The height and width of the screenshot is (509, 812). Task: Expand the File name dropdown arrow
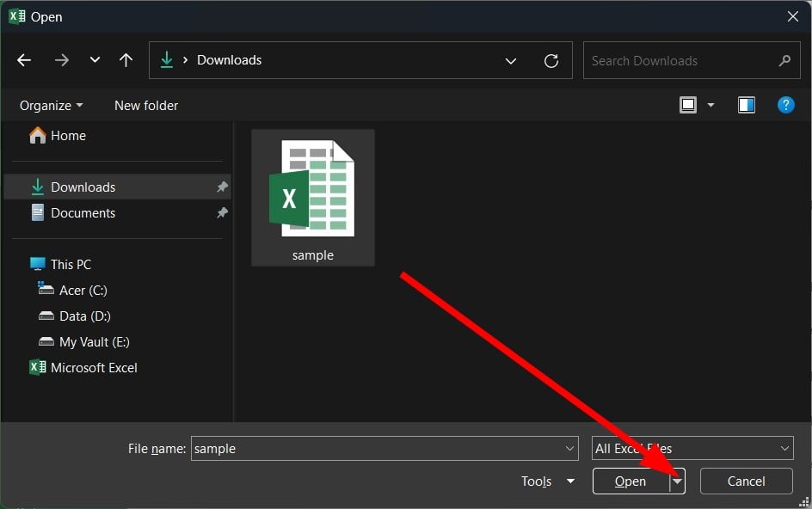[x=569, y=449]
